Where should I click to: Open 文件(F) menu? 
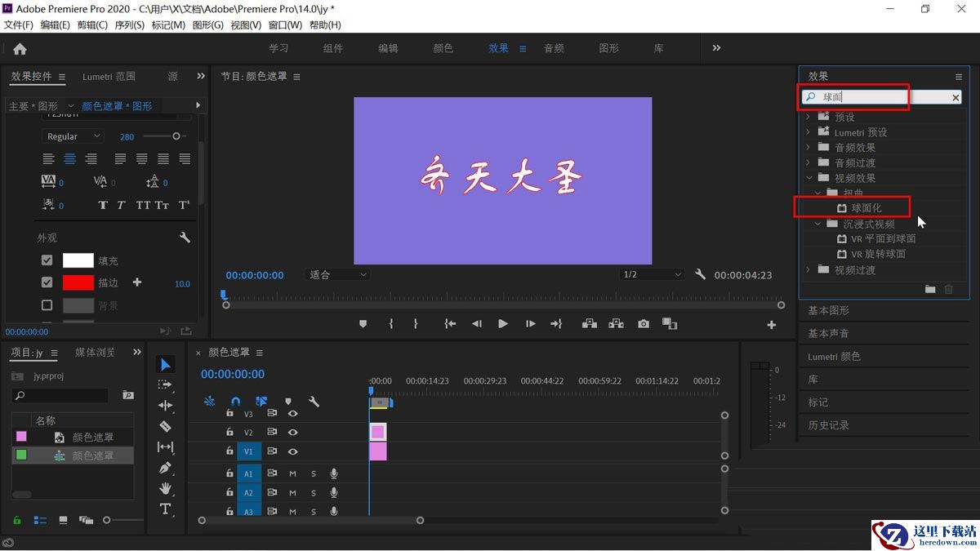pyautogui.click(x=18, y=25)
